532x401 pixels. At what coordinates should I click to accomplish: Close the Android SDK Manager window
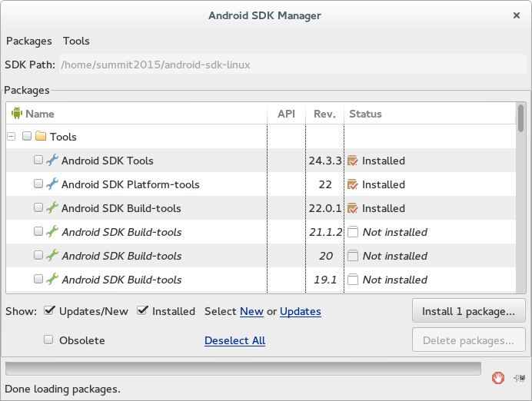pyautogui.click(x=517, y=15)
